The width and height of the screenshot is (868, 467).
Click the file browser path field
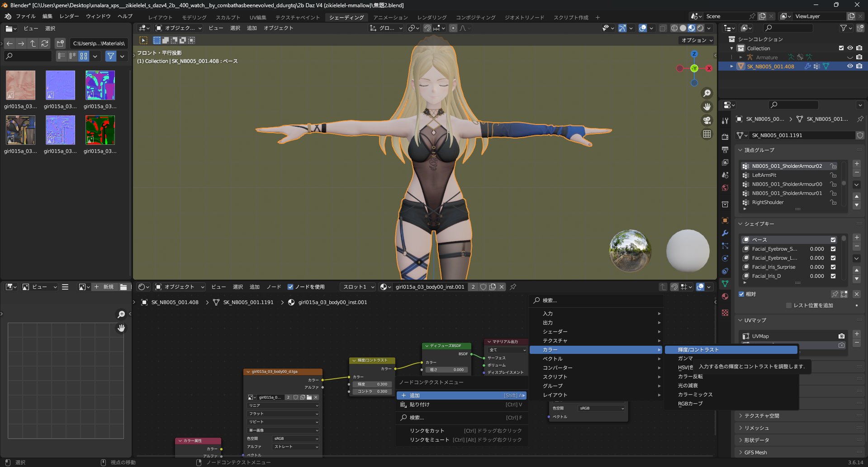tap(99, 43)
